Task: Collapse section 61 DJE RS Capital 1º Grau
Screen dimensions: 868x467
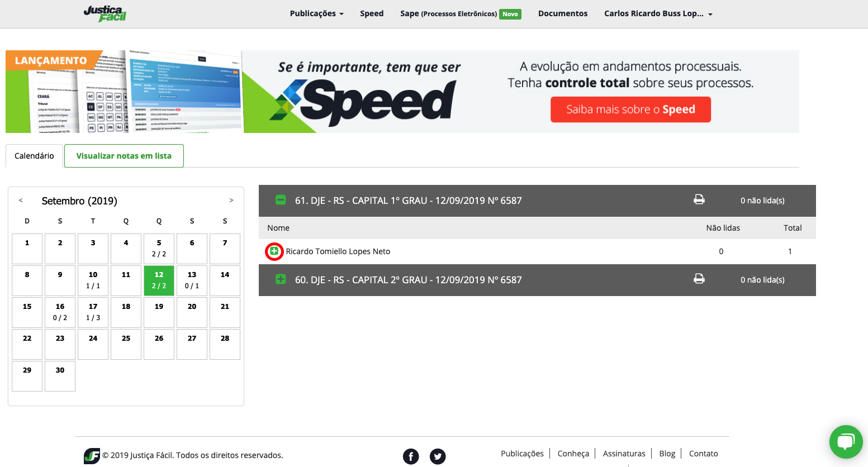Action: tap(281, 199)
